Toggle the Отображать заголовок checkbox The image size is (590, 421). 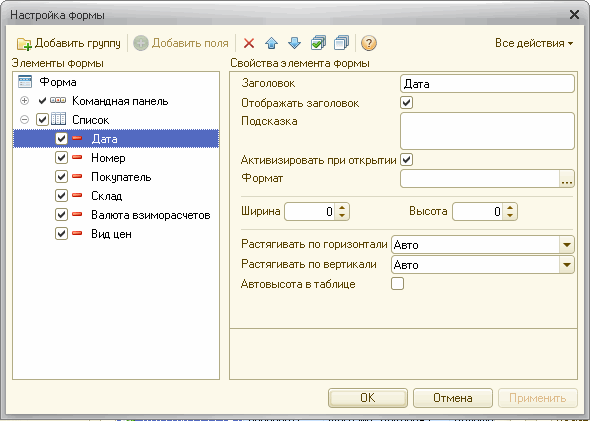click(x=406, y=103)
